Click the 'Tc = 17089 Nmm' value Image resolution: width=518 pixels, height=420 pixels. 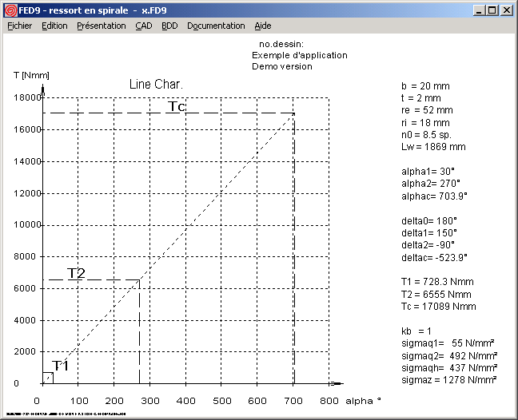coord(438,306)
